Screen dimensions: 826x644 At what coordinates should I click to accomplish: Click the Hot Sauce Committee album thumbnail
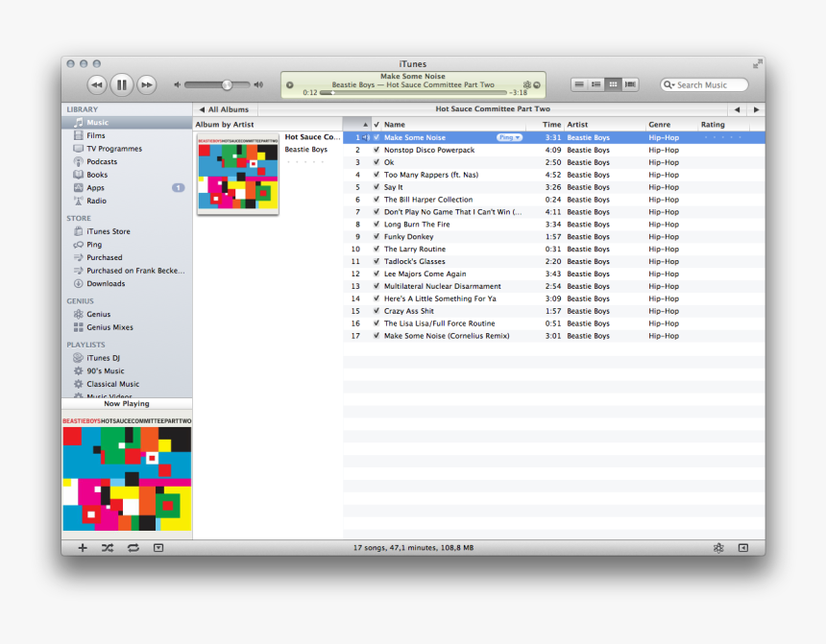pos(237,174)
